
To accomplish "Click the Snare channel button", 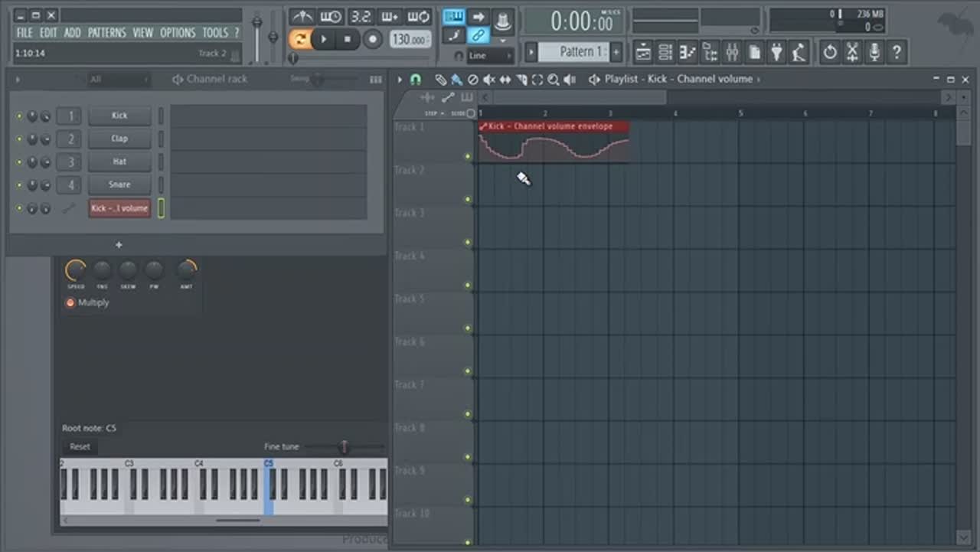I will (119, 185).
